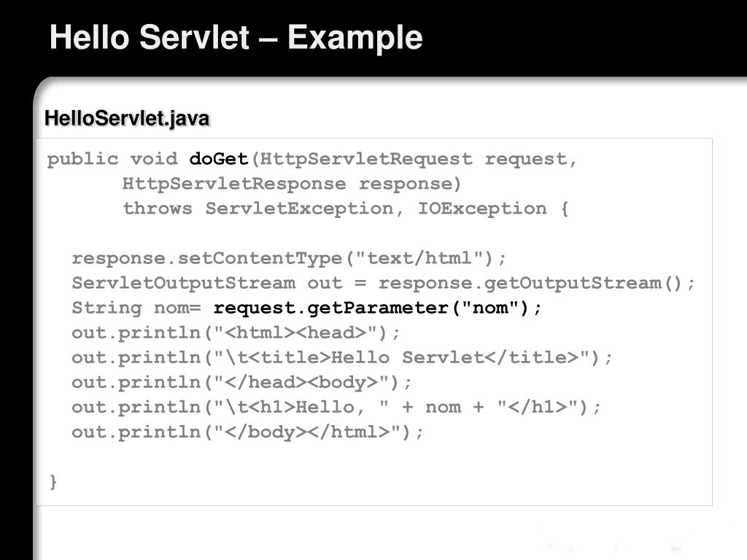Click the bold doGet method name

click(219, 159)
